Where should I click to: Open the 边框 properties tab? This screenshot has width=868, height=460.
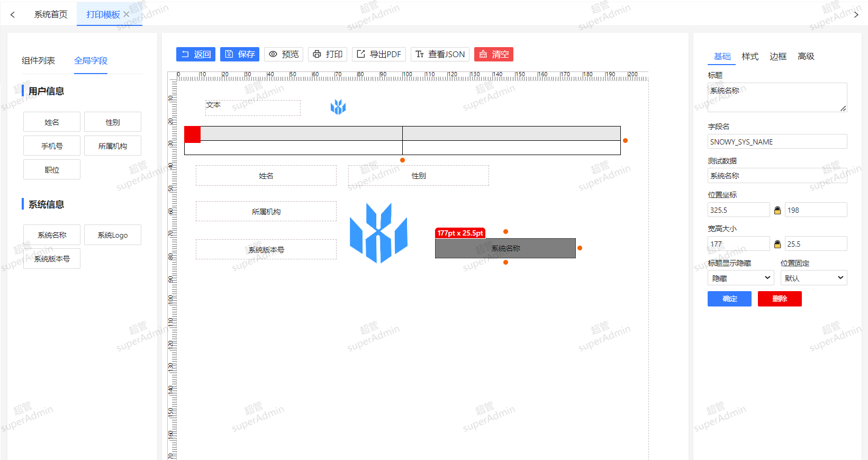[x=778, y=56]
